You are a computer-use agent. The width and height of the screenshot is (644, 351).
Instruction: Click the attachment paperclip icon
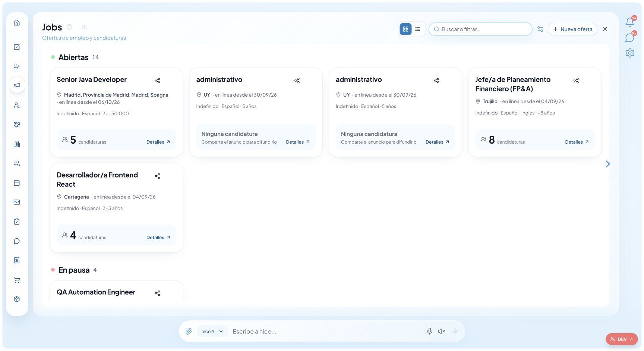pyautogui.click(x=189, y=331)
